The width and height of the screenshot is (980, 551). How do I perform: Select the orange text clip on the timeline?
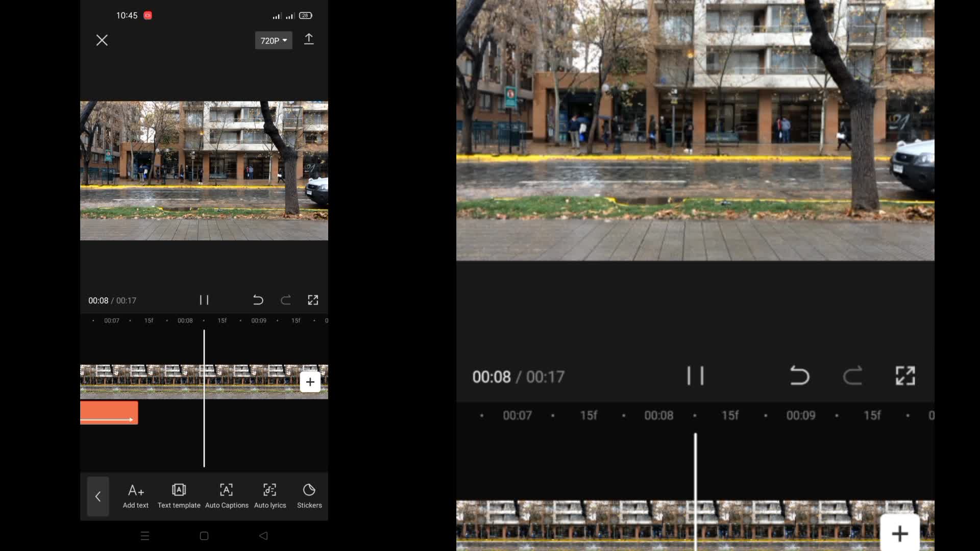[109, 412]
